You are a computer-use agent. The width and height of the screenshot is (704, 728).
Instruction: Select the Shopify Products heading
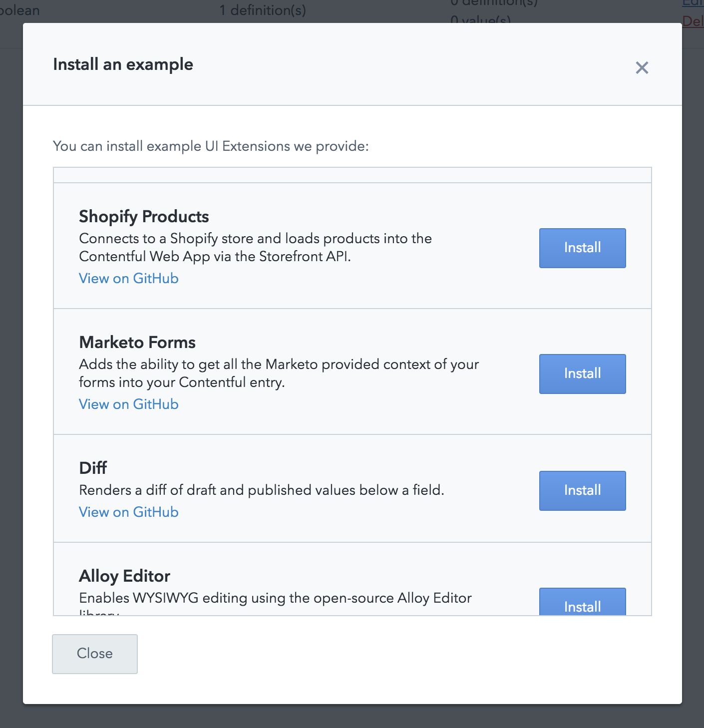[x=144, y=217]
